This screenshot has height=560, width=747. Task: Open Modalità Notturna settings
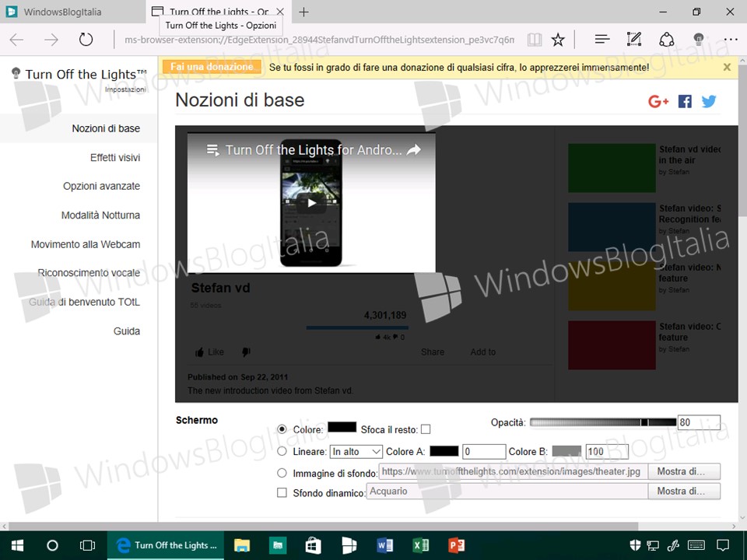(x=100, y=215)
